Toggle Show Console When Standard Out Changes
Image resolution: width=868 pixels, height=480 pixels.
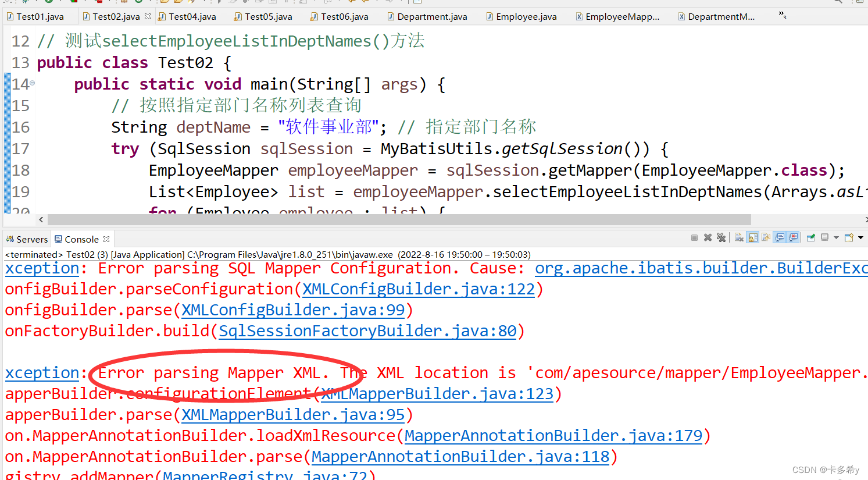[x=780, y=237]
